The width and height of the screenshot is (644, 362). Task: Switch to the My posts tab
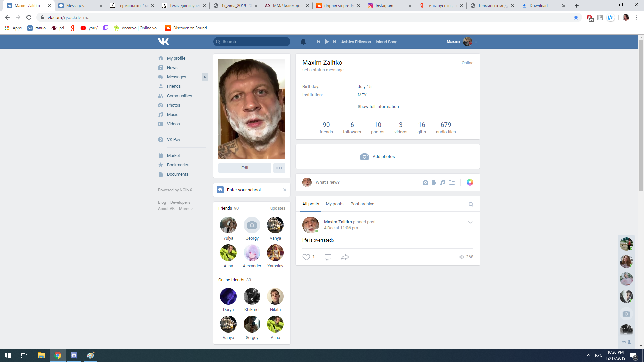[x=334, y=204]
